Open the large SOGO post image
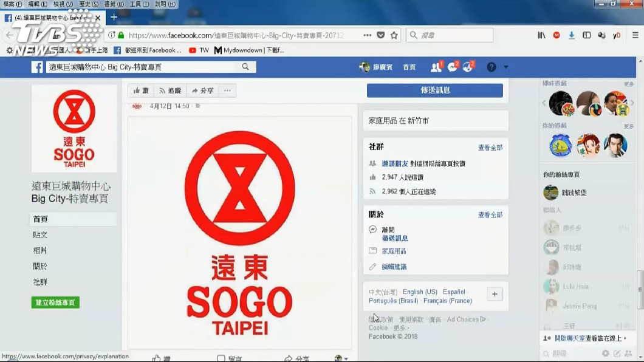The width and height of the screenshot is (644, 362). (240, 232)
